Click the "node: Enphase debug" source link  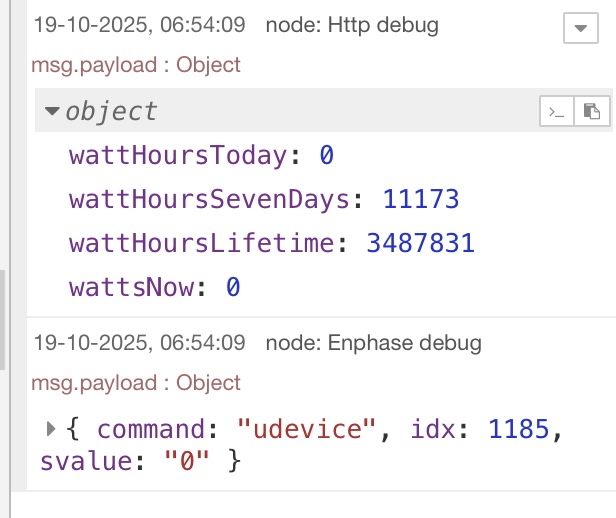[x=373, y=343]
